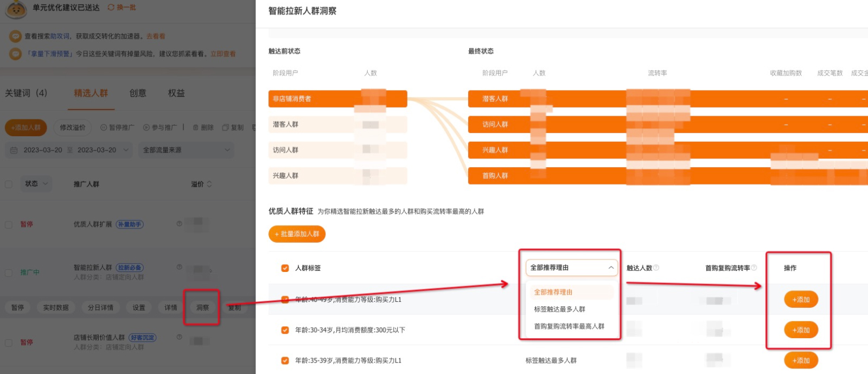This screenshot has width=868, height=374.
Task: Toggle the 人群标签 select-all checkbox
Action: coord(285,268)
